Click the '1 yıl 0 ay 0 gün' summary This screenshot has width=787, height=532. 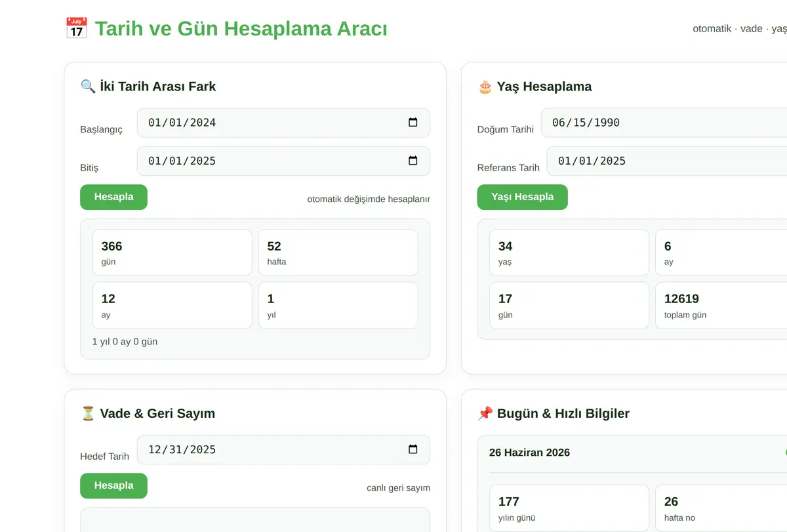click(x=125, y=342)
